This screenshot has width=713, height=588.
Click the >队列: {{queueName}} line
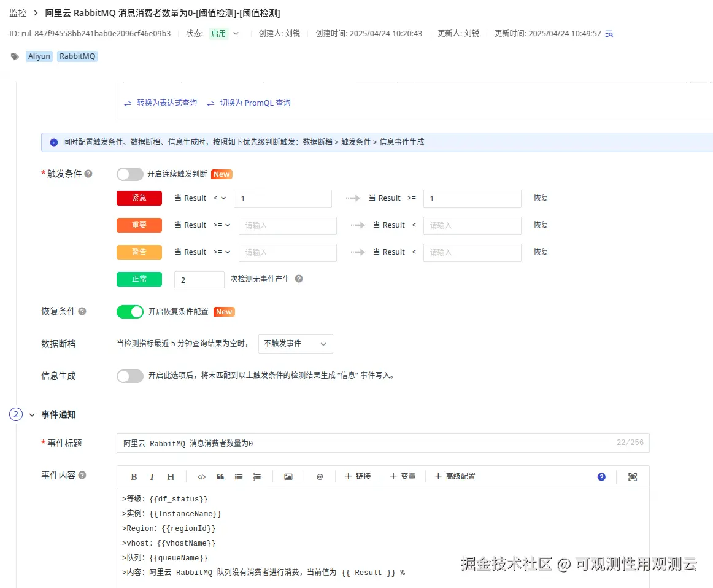(x=165, y=557)
